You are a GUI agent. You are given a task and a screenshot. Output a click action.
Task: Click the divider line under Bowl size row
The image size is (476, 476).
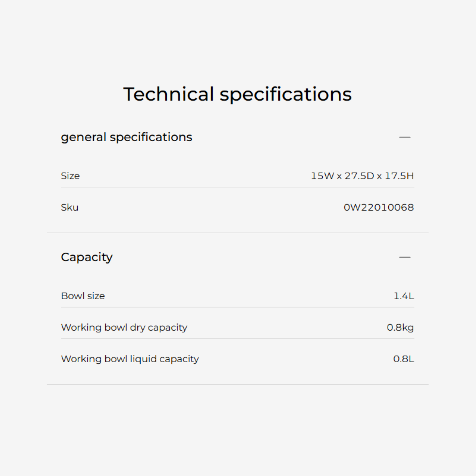click(238, 307)
